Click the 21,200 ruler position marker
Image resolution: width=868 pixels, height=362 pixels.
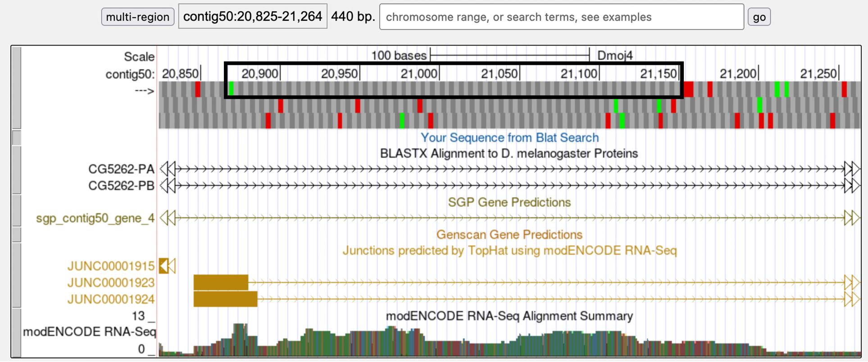pyautogui.click(x=738, y=73)
